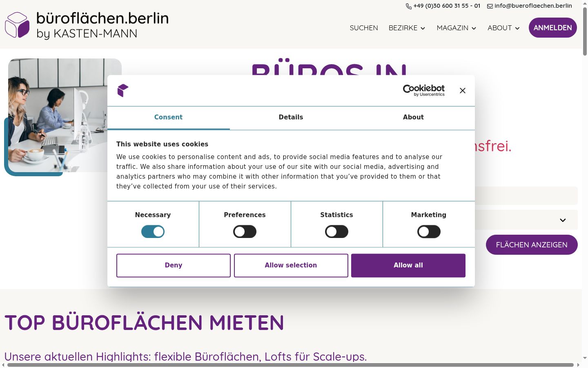This screenshot has height=368, width=588.
Task: Click the phone icon in top bar
Action: tap(408, 6)
